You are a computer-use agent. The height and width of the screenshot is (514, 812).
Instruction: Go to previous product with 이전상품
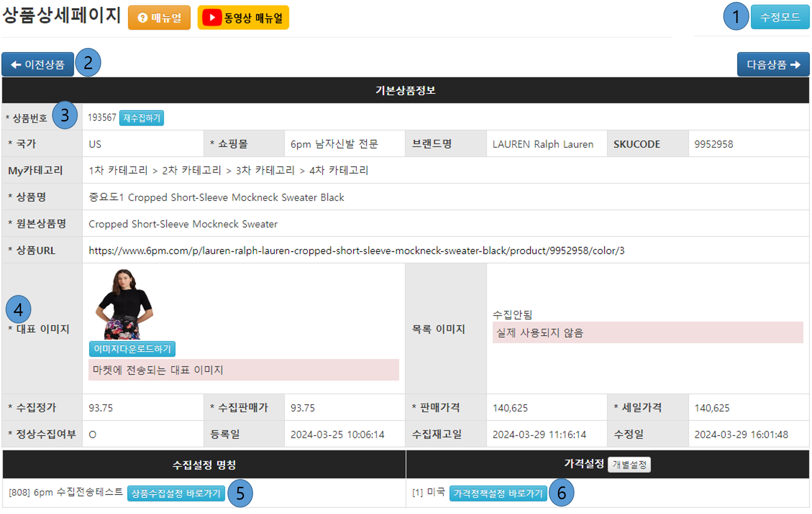pyautogui.click(x=38, y=65)
